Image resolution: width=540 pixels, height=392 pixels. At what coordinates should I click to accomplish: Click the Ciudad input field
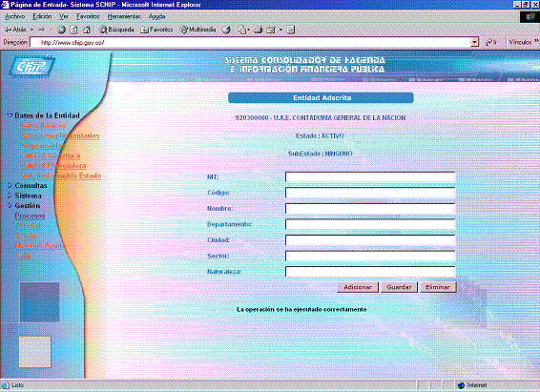pos(370,240)
